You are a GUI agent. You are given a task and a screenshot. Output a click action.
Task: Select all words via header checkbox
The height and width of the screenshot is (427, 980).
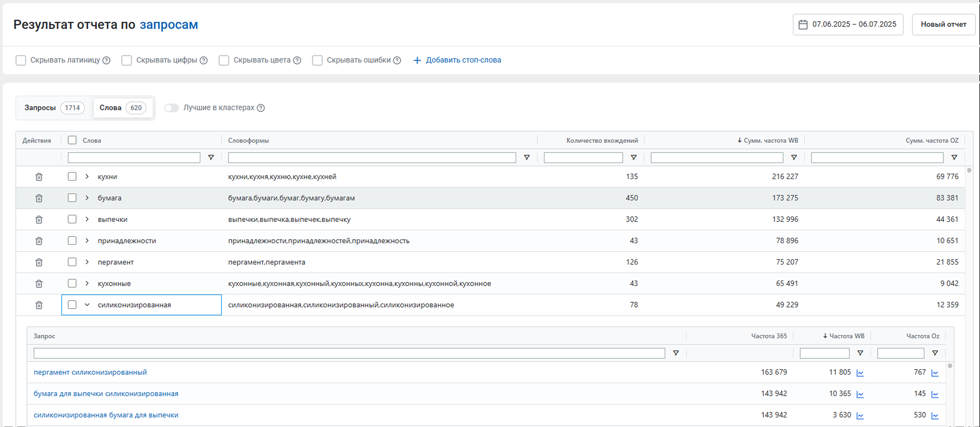[x=72, y=140]
